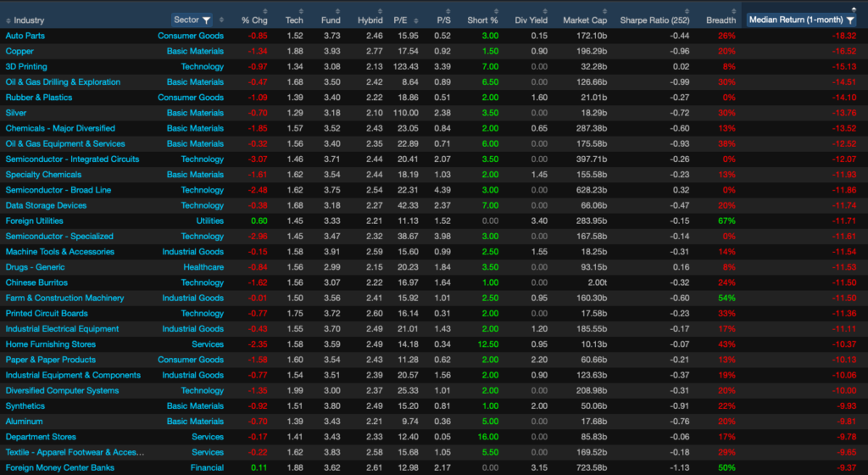868x475 pixels.
Task: Open the Foreign Utilities industry link
Action: point(34,221)
